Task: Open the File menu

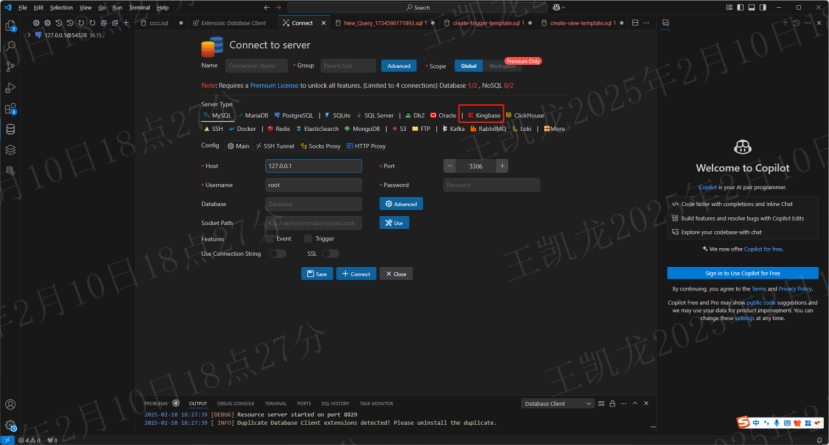Action: pos(23,7)
